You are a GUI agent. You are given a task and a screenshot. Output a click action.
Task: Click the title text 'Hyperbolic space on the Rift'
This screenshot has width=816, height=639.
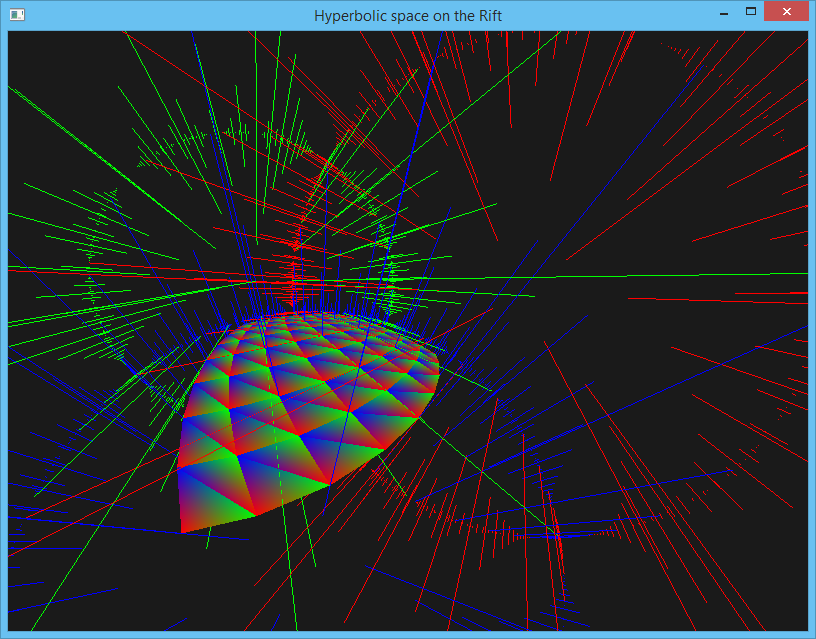click(x=407, y=16)
